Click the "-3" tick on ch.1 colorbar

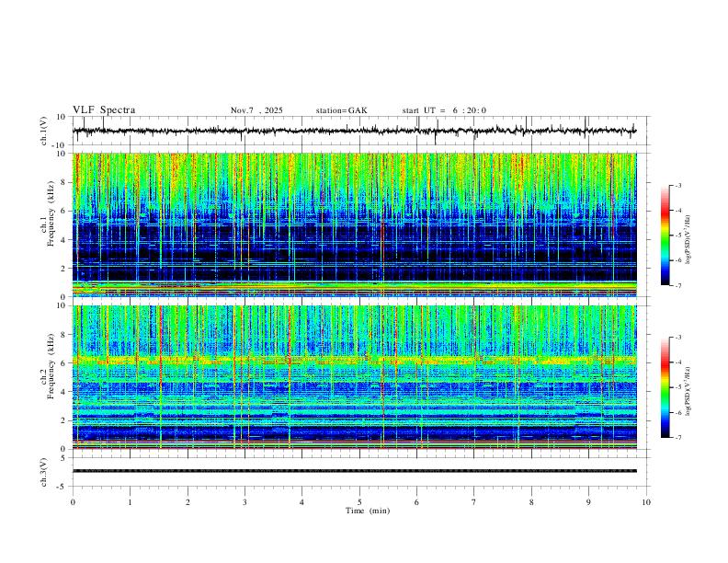coord(678,185)
